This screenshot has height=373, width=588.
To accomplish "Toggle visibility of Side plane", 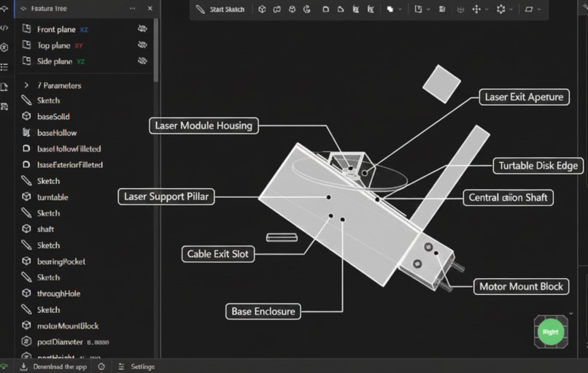I will point(142,61).
